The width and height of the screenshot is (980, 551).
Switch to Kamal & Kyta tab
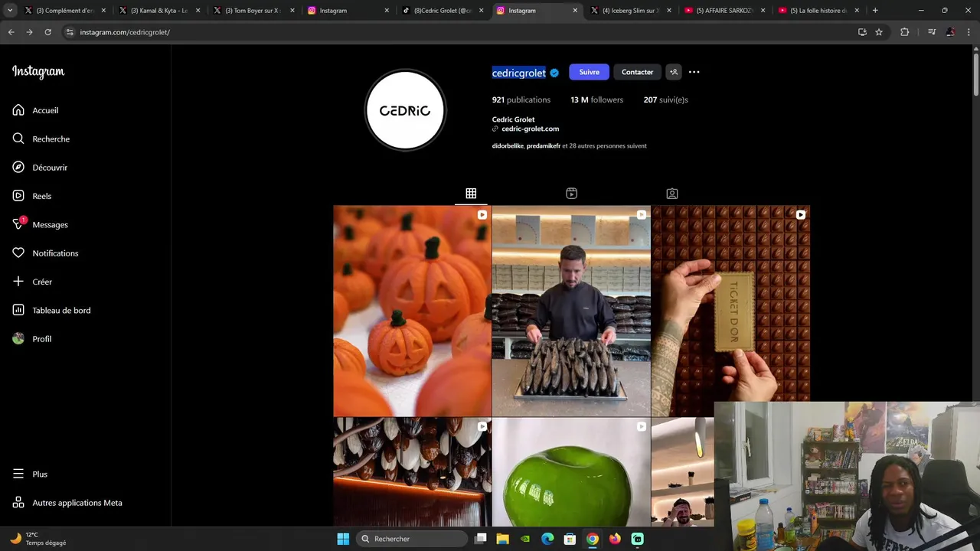[159, 11]
